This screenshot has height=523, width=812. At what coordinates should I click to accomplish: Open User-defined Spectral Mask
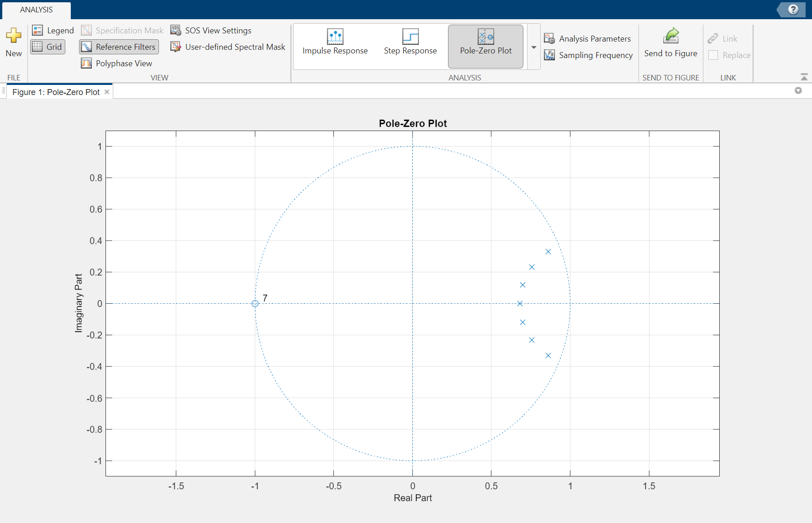click(227, 47)
